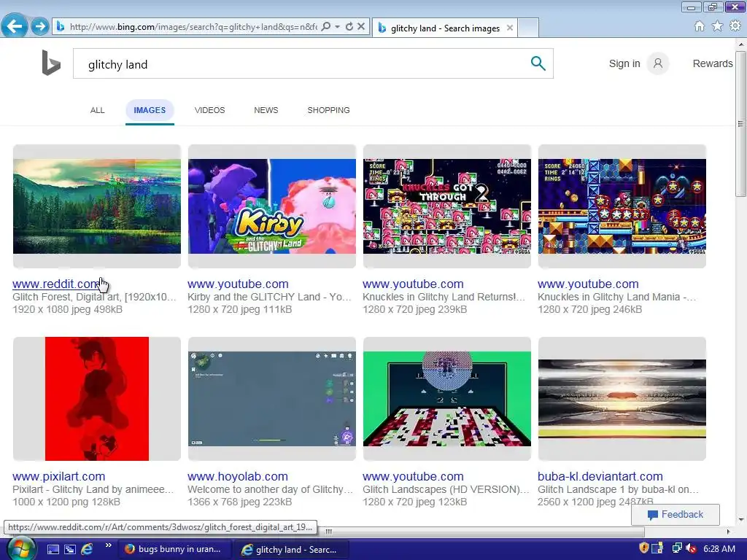Switch to the VIDEOS tab
Screen dimensions: 747x560
(209, 110)
